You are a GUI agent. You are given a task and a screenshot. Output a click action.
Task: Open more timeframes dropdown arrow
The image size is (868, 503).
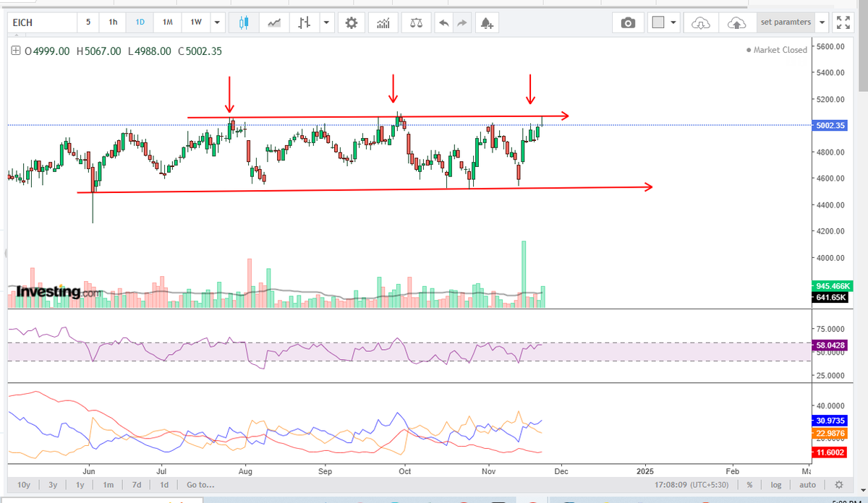pyautogui.click(x=218, y=22)
